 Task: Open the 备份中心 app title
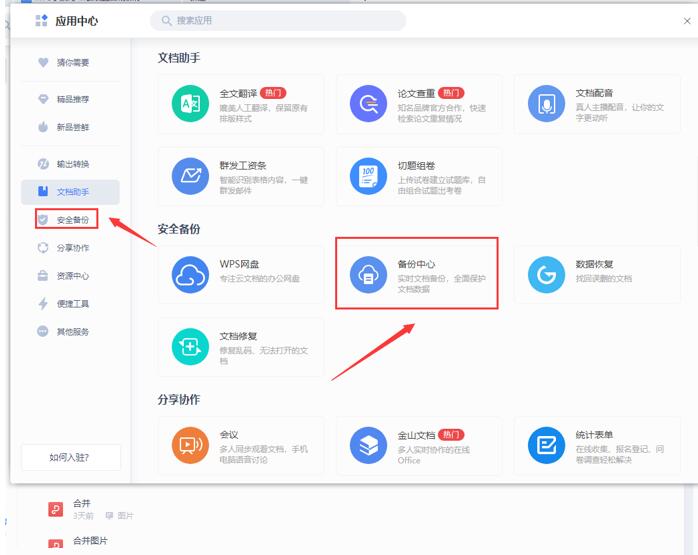[416, 264]
